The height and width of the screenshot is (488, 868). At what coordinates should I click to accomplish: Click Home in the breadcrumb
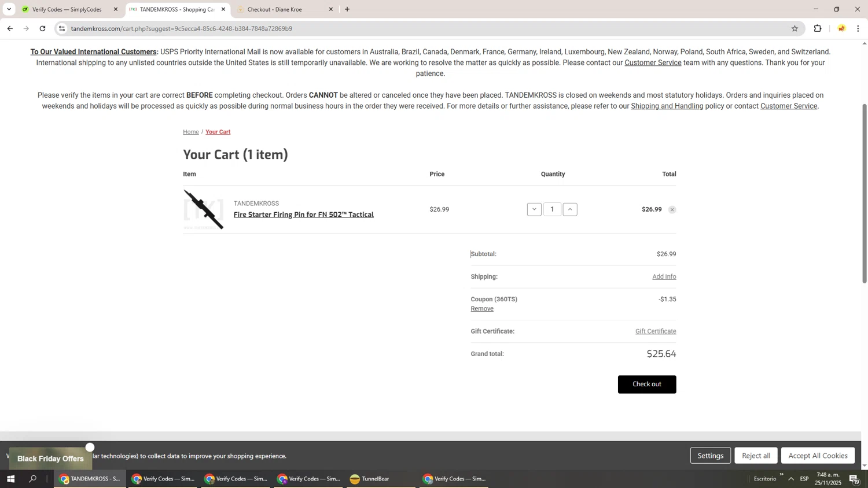tap(191, 132)
